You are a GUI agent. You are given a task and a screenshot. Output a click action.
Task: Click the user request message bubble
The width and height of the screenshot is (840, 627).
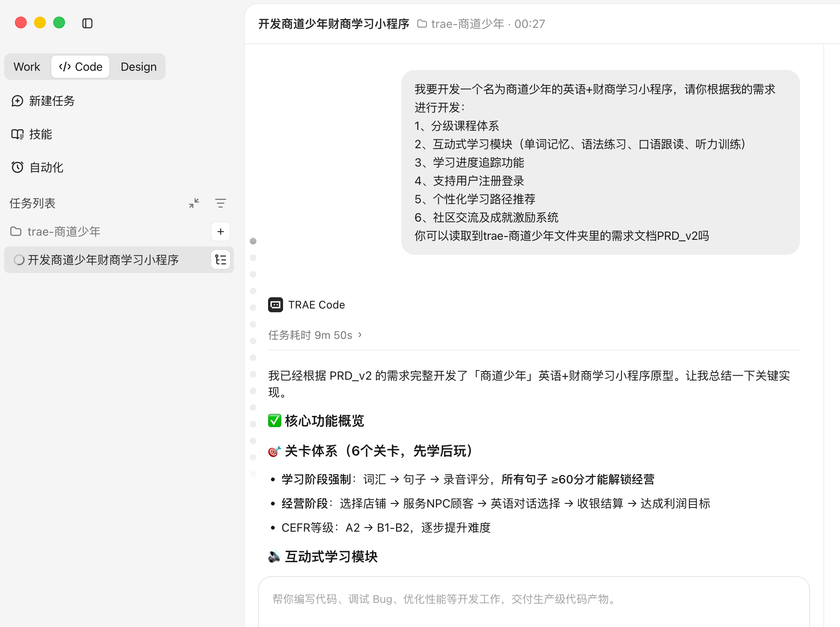pos(600,162)
